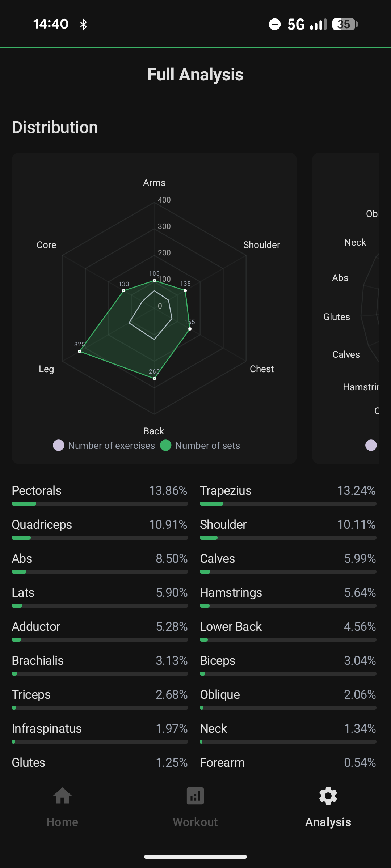Viewport: 391px width, 868px height.
Task: Tap the cellular signal bars icon
Action: (x=319, y=25)
